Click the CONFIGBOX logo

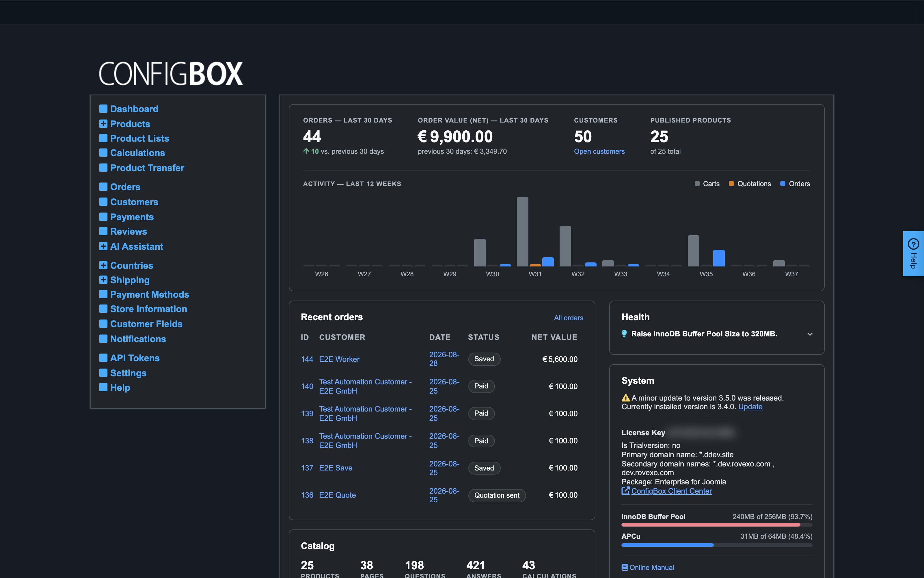click(x=171, y=73)
